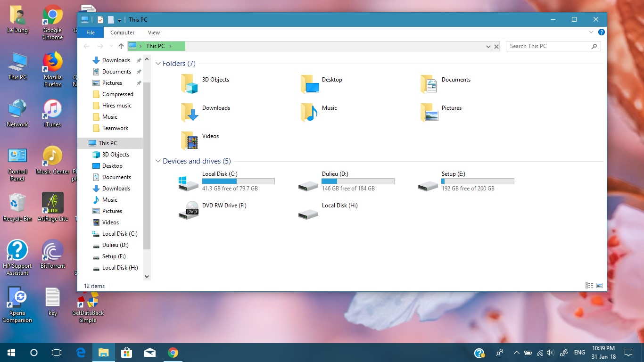The width and height of the screenshot is (644, 362).
Task: Click the address bar stop/close button
Action: 496,46
